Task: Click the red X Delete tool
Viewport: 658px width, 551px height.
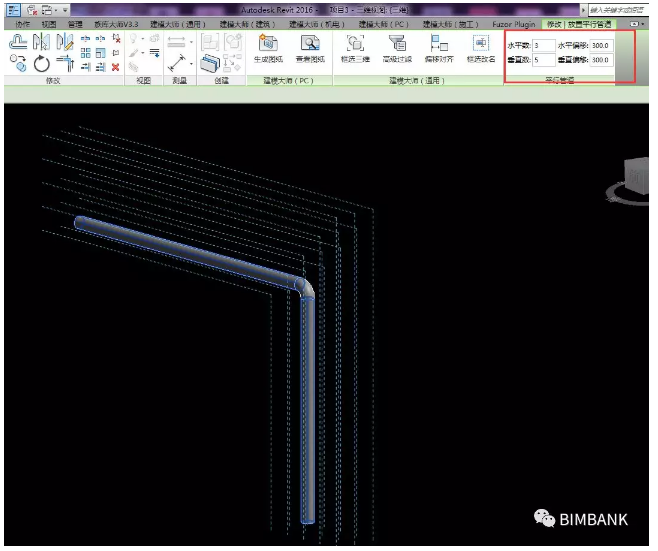Action: click(x=116, y=67)
